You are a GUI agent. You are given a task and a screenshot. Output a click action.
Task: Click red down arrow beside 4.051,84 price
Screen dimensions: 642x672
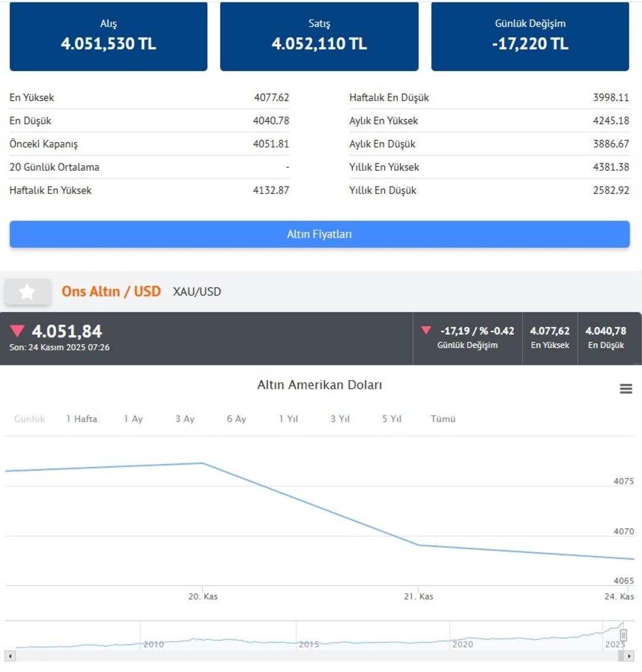coord(17,331)
